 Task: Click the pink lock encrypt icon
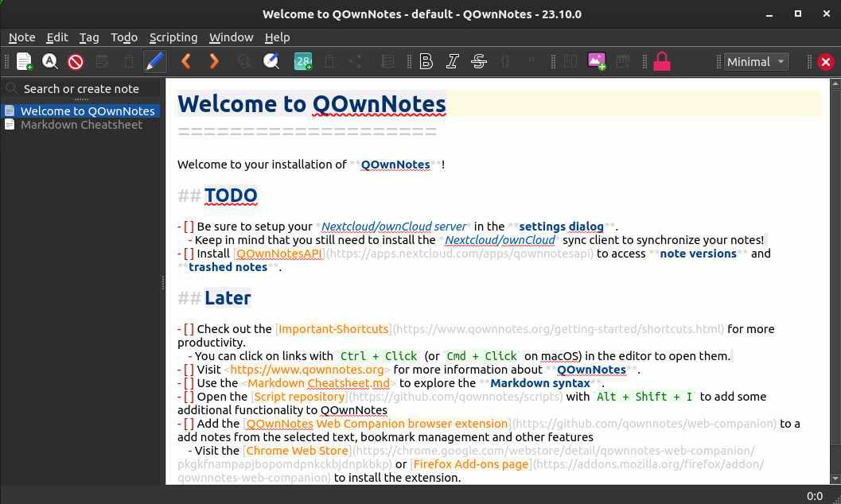(662, 61)
